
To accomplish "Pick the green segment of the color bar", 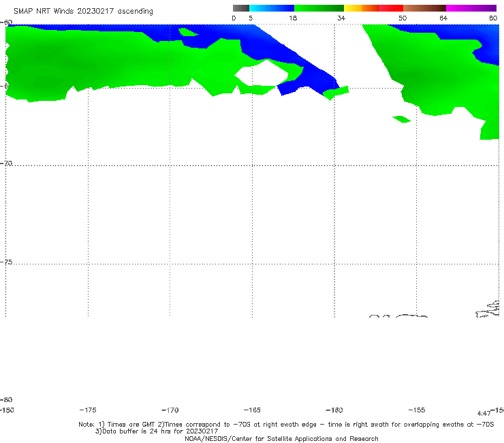I will click(x=319, y=8).
